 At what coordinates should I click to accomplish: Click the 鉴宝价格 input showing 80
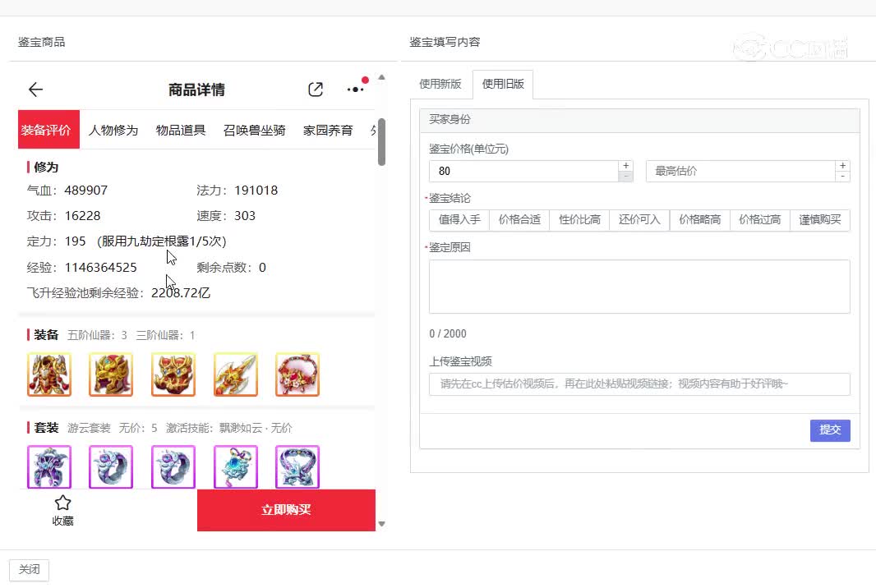[523, 171]
